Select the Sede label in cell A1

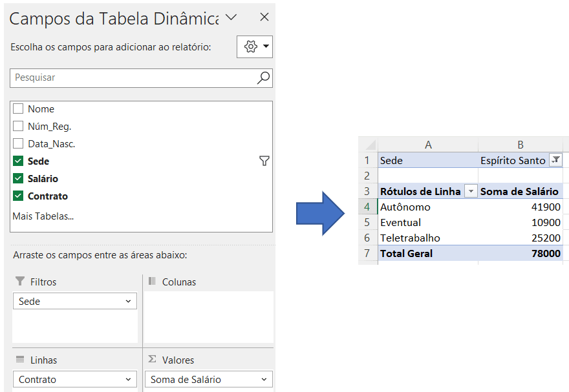(x=428, y=160)
